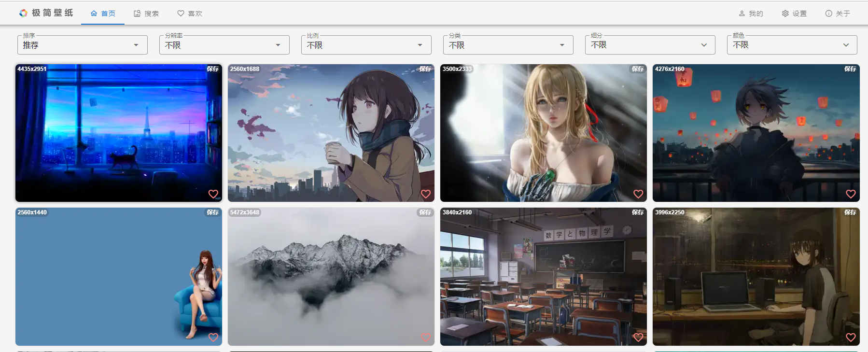868x352 pixels.
Task: Open the Paris night window wallpaper thumbnail
Action: (x=119, y=133)
